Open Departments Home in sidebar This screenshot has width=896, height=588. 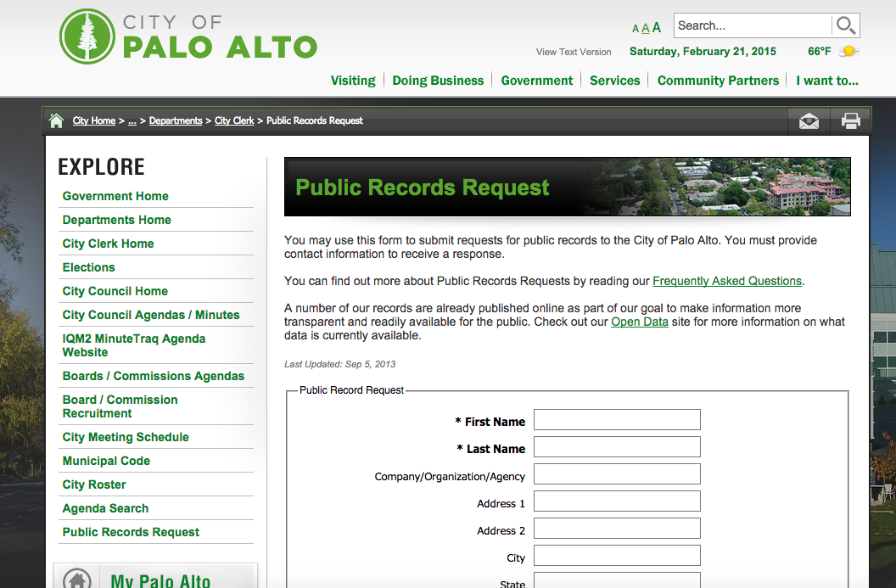tap(116, 220)
